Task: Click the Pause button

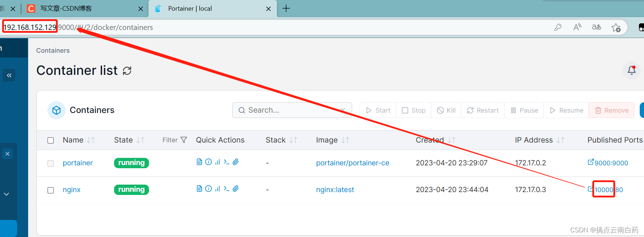Action: coord(524,110)
